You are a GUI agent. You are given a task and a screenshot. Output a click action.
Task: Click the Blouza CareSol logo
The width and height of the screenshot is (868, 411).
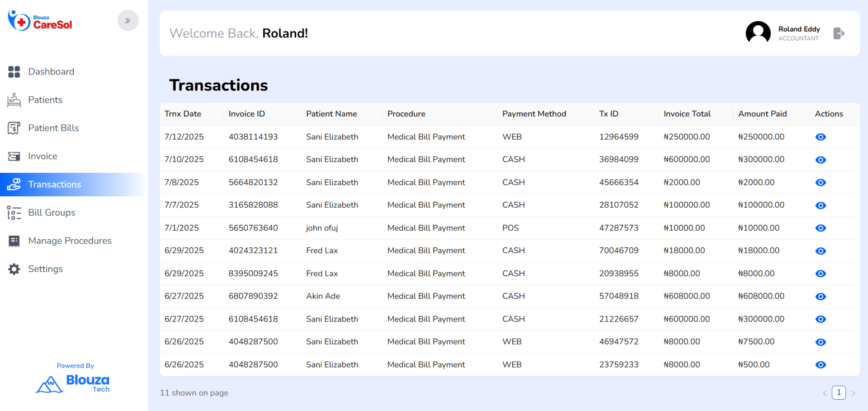[40, 21]
